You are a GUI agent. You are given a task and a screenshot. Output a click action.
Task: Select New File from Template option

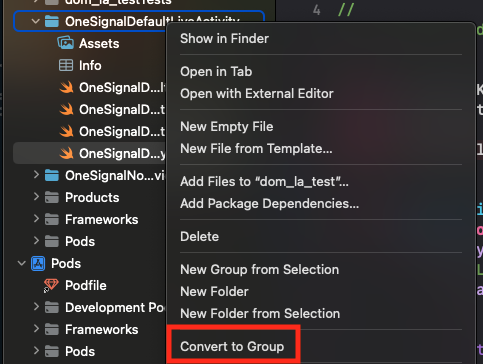pyautogui.click(x=256, y=148)
